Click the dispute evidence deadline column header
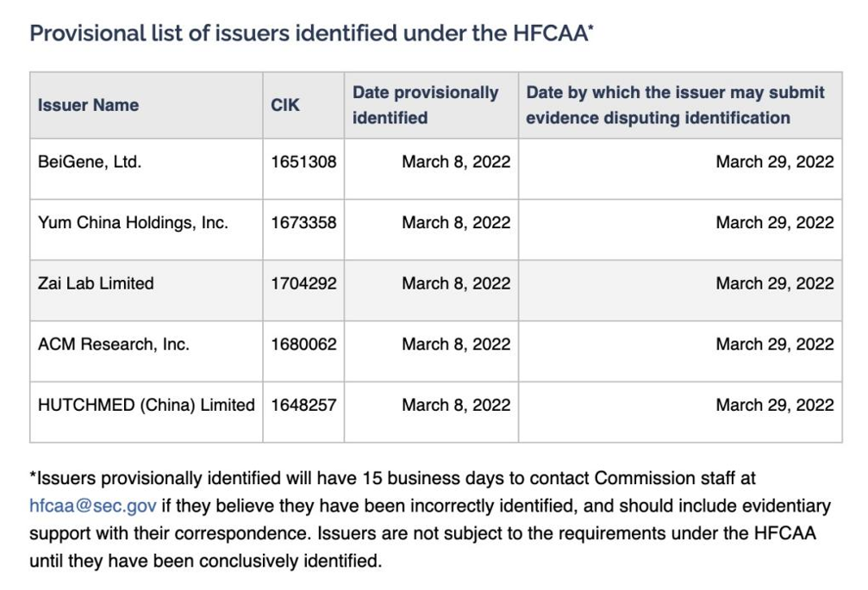Viewport: 868px width, 590px height. (x=675, y=105)
